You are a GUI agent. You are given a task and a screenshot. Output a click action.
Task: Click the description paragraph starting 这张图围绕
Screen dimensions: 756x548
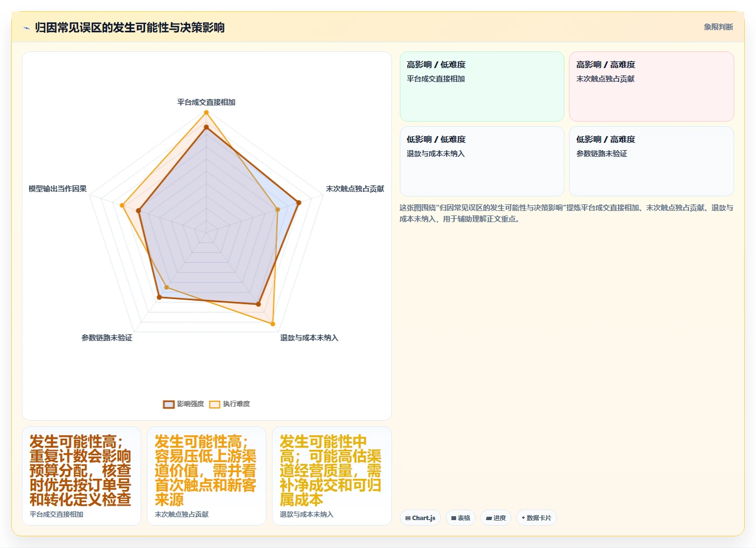click(x=566, y=213)
